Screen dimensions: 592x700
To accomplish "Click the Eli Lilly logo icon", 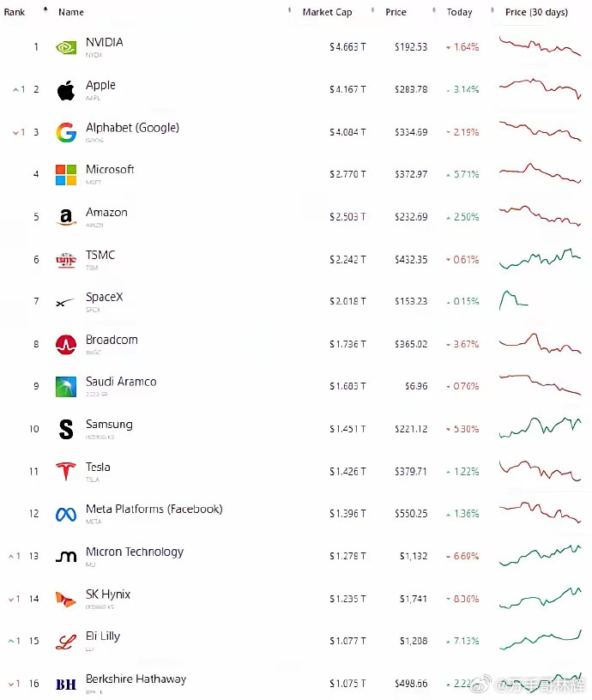I will [x=66, y=642].
